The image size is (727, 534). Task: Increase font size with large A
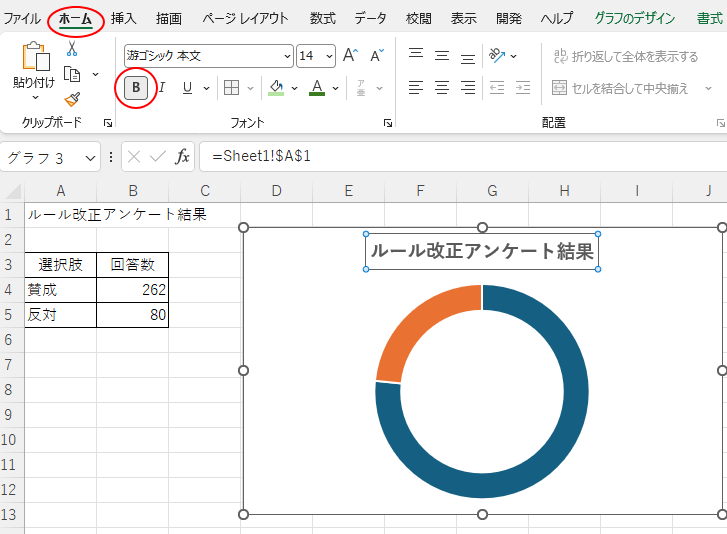click(x=351, y=56)
